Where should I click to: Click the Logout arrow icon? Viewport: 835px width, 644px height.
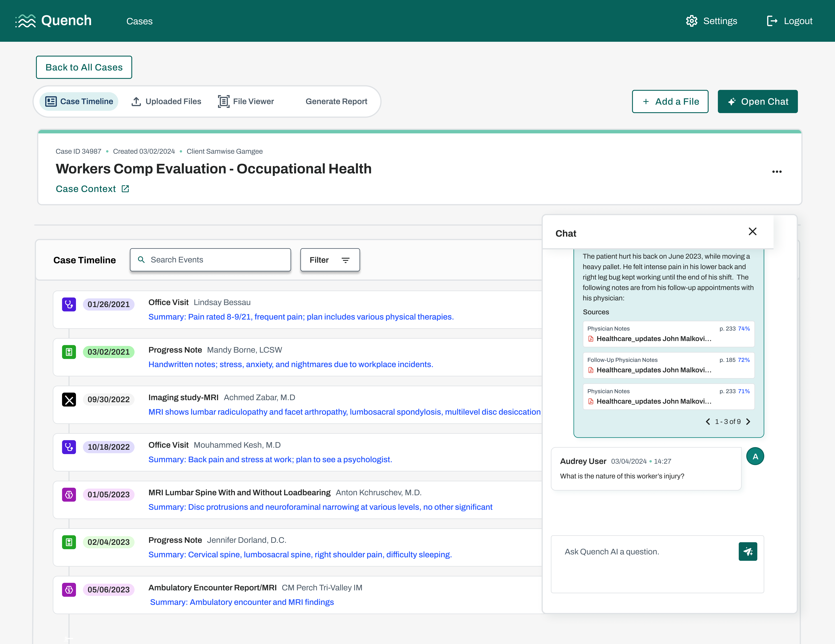pyautogui.click(x=772, y=21)
